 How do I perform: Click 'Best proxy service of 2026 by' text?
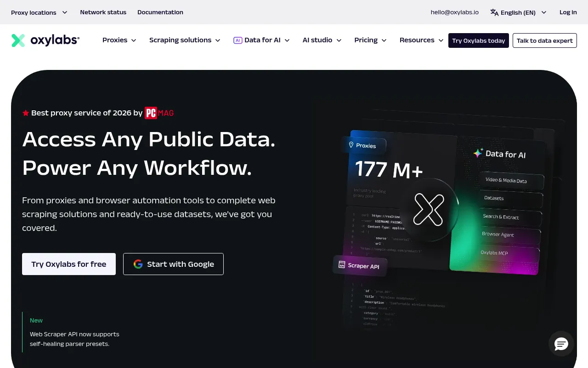[87, 113]
